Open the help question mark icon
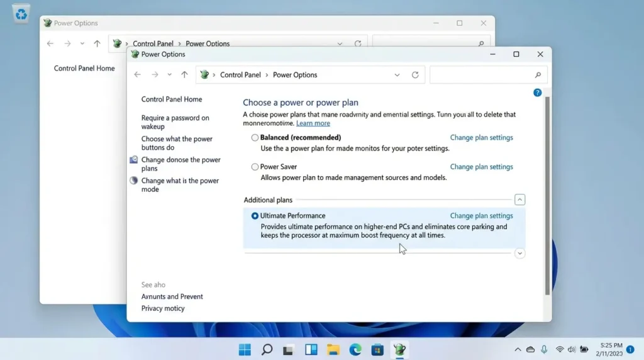This screenshot has height=360, width=644. coord(537,93)
